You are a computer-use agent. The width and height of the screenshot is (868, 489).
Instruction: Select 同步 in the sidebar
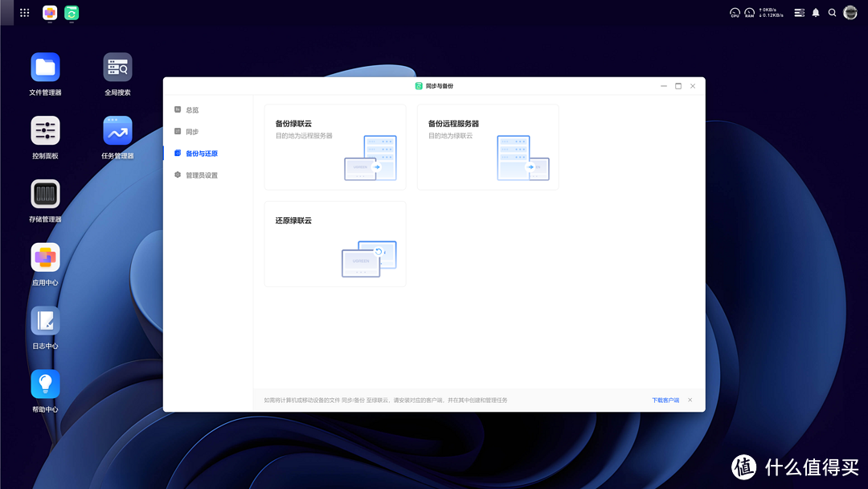[x=191, y=132]
